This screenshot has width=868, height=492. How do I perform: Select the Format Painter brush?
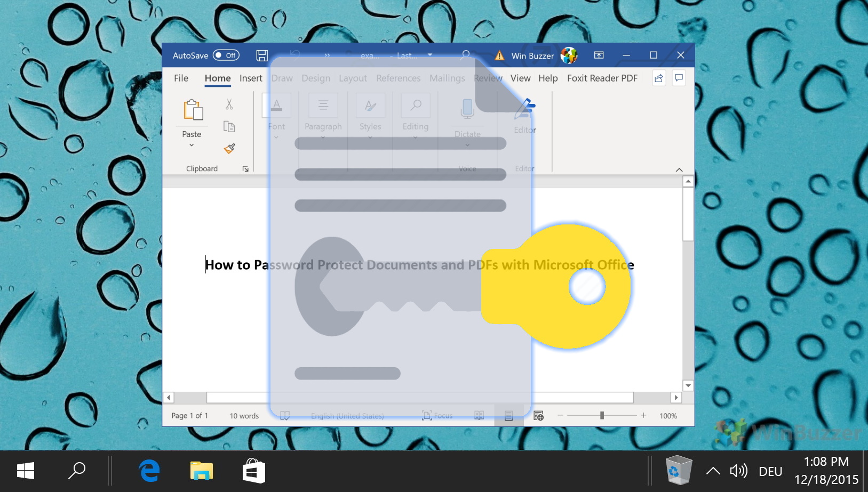click(229, 149)
